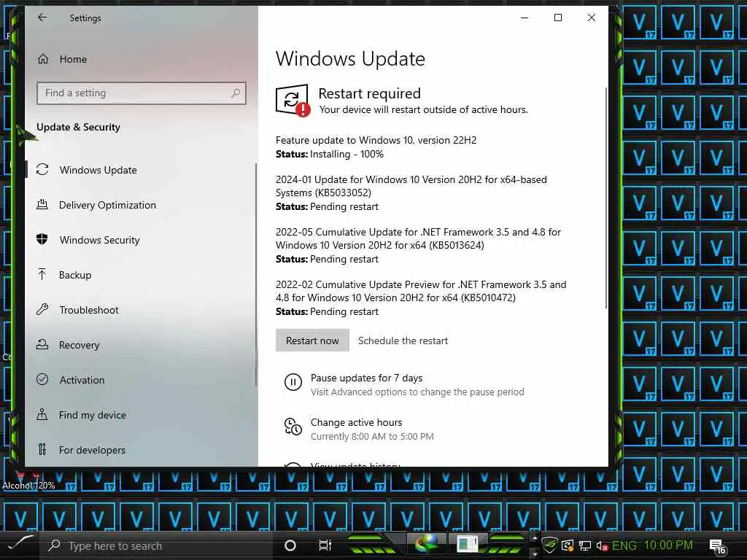Click the update tray icon with the orange dot
The width and height of the screenshot is (747, 560).
568,545
